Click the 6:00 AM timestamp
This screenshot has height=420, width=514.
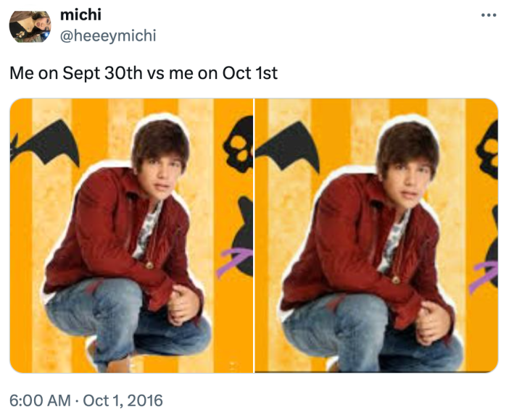pos(40,400)
